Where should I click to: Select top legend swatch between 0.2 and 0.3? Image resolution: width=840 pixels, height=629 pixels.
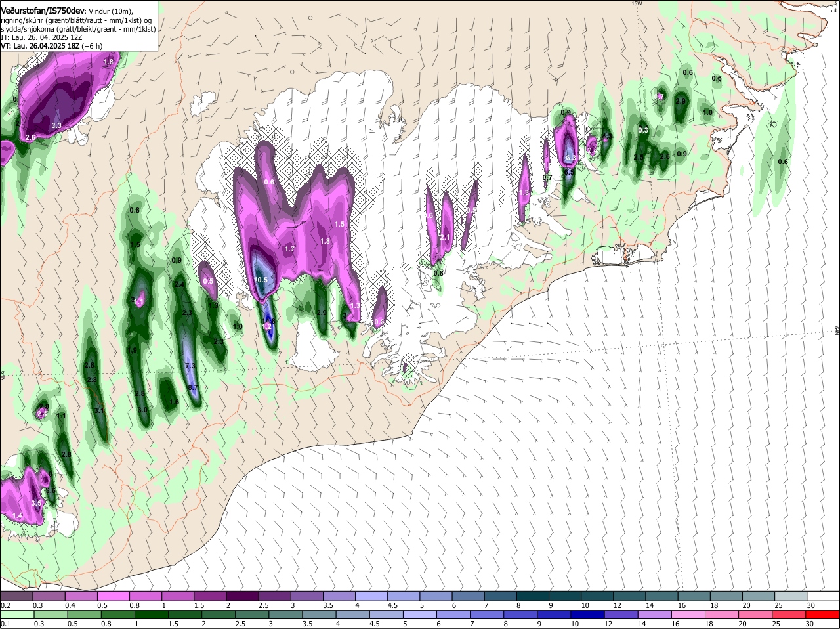(17, 596)
